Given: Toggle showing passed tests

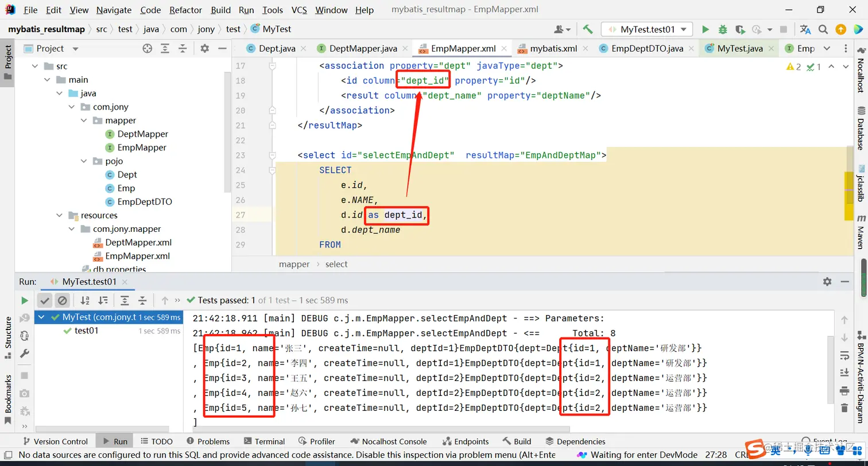Looking at the screenshot, I should [45, 300].
